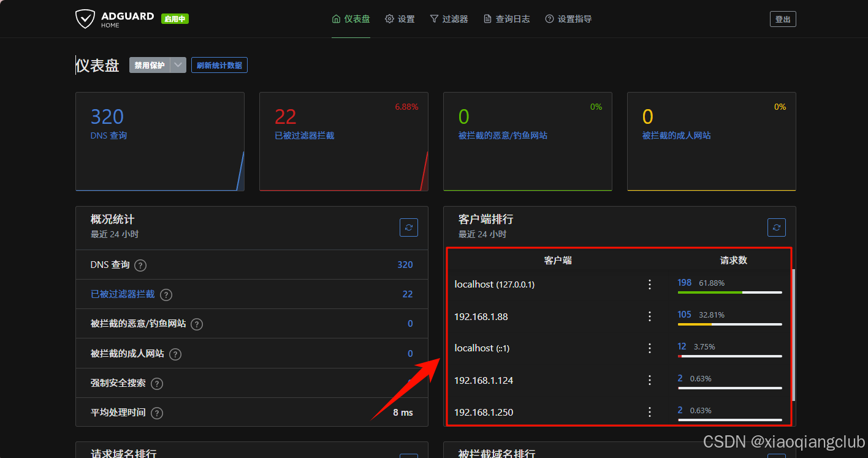Click the 刷新统计数据 button

(219, 65)
